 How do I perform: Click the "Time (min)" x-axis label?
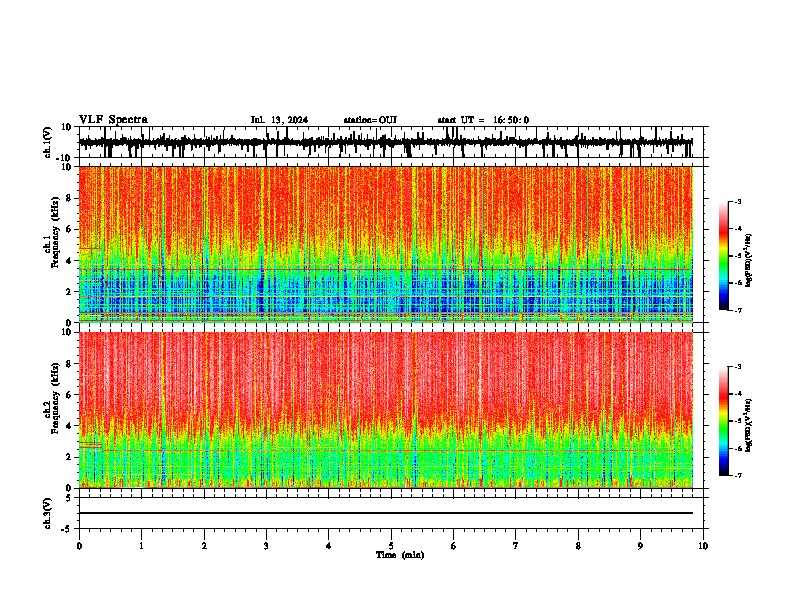coord(400,555)
